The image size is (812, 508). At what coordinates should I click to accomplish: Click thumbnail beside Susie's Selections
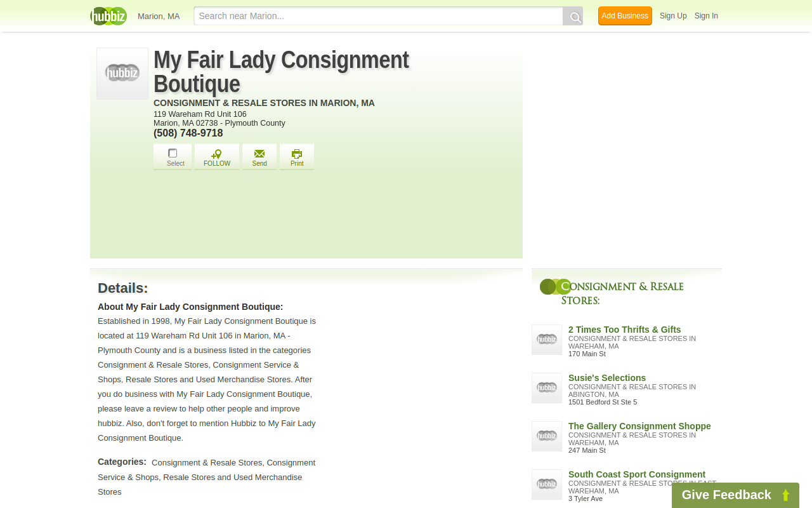coord(547,388)
